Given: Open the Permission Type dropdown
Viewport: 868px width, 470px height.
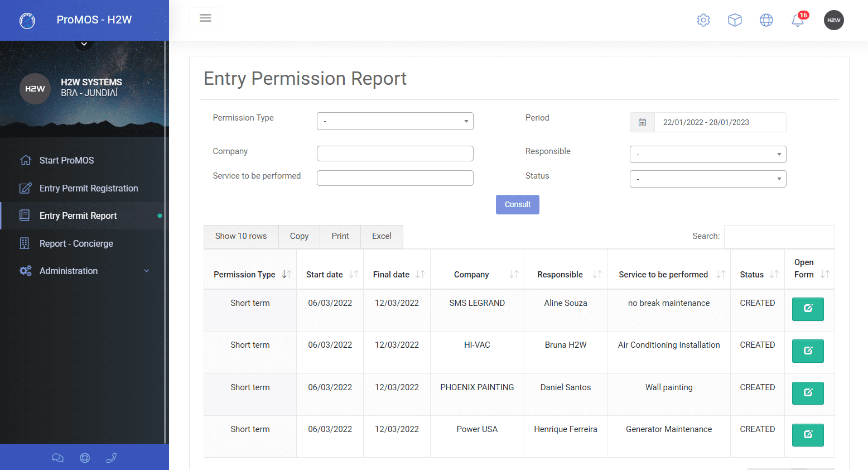Looking at the screenshot, I should coord(395,121).
